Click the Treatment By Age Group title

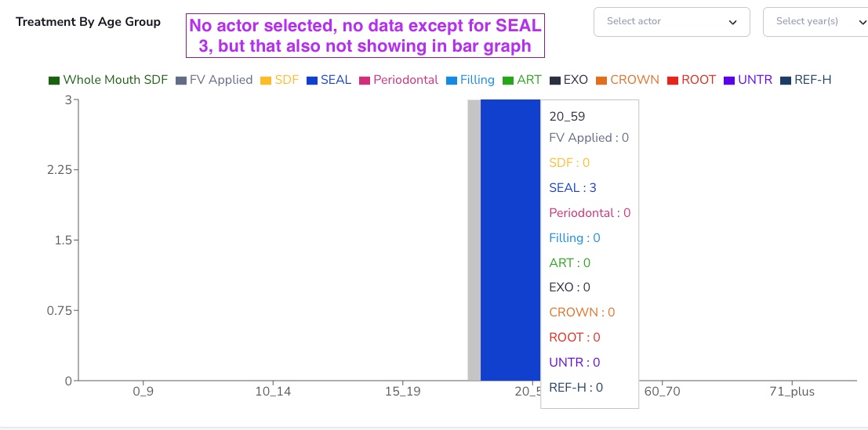click(x=88, y=22)
